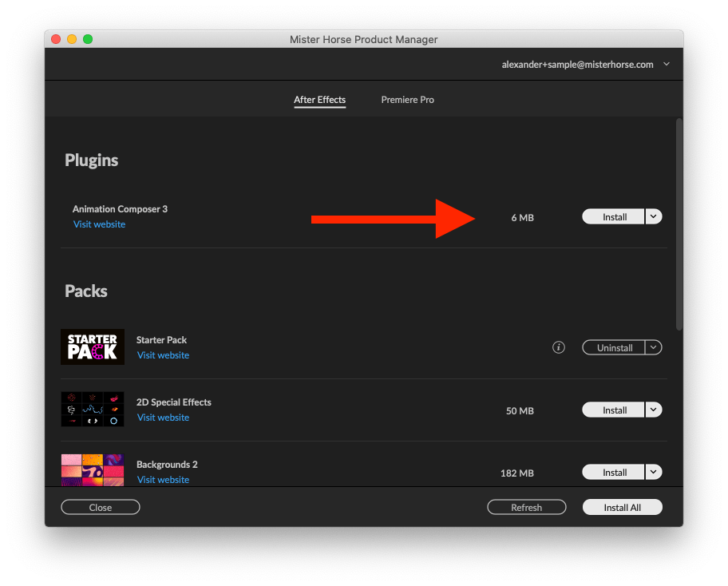Image resolution: width=728 pixels, height=586 pixels.
Task: Zoom window with green titlebar button
Action: click(88, 39)
